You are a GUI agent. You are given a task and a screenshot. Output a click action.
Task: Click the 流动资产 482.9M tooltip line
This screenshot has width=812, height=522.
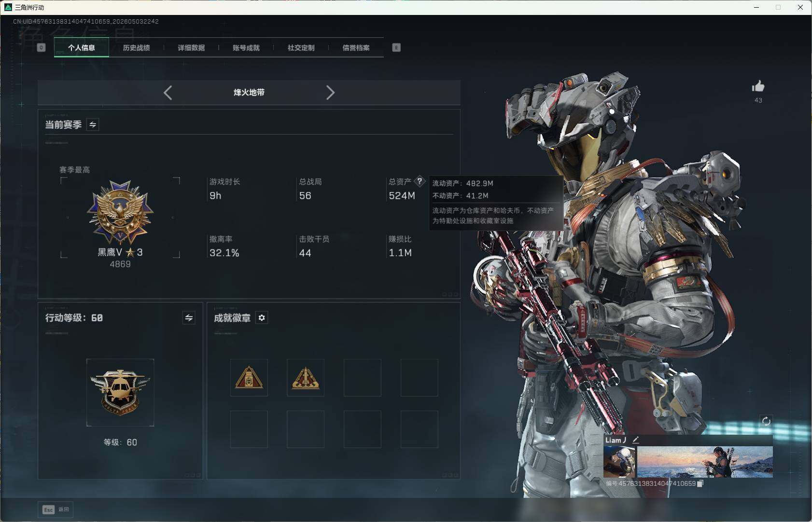coord(462,183)
